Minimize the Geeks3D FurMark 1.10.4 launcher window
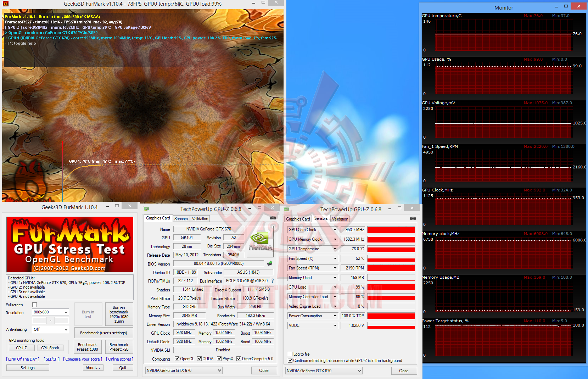Screen dimensions: 588x379 pos(107,207)
